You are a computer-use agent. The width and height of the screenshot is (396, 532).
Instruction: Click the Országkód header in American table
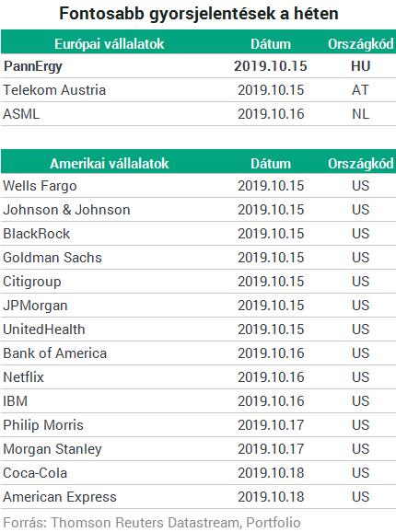click(x=361, y=164)
